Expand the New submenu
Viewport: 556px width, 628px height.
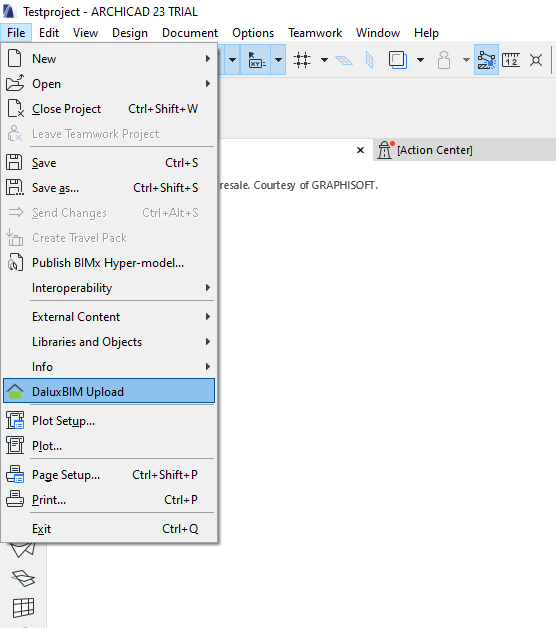click(x=109, y=59)
